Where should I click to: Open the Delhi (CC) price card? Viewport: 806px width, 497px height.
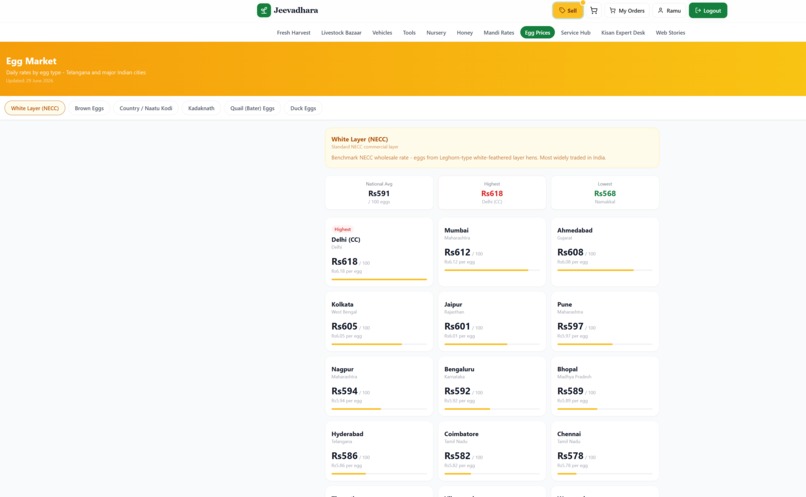point(379,252)
